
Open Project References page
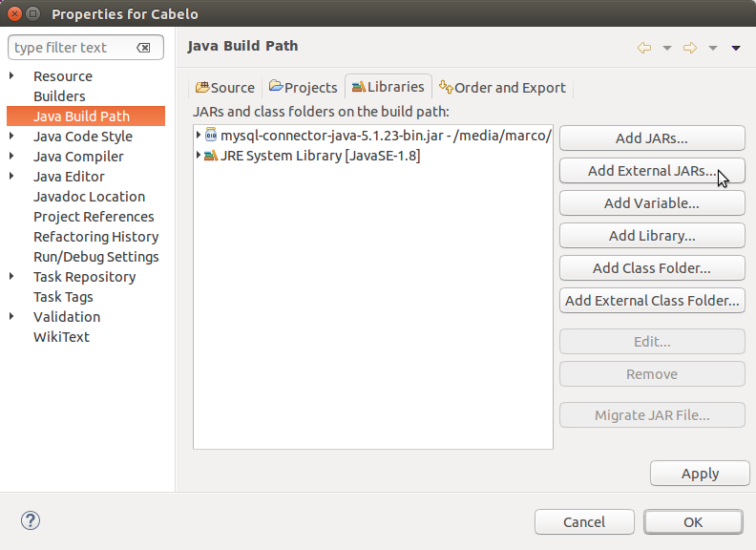pyautogui.click(x=94, y=217)
